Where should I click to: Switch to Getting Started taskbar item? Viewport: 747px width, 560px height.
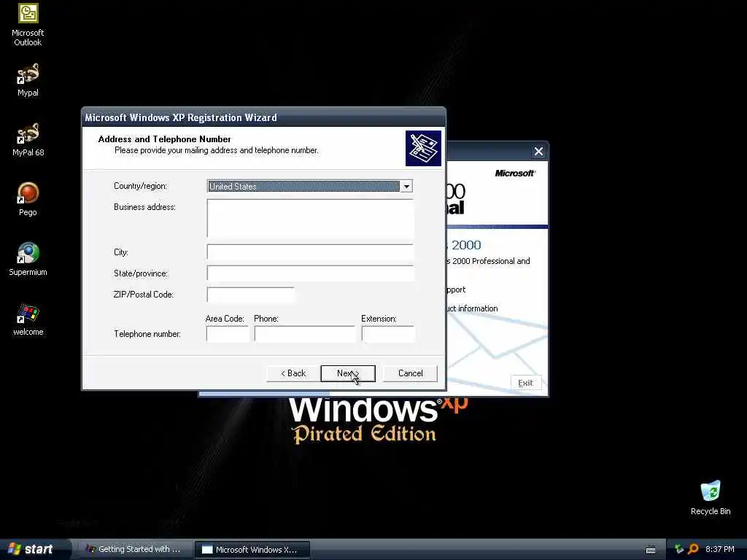coord(134,550)
